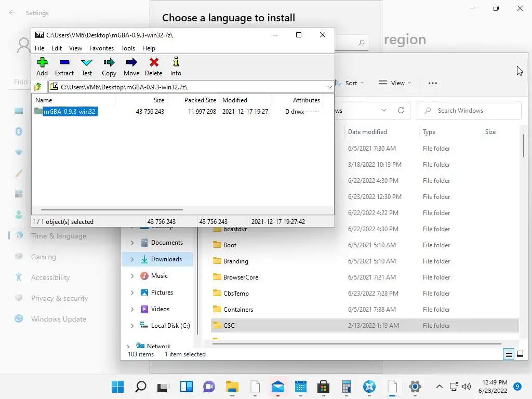
Task: Open the Calculator from the taskbar
Action: [x=347, y=387]
